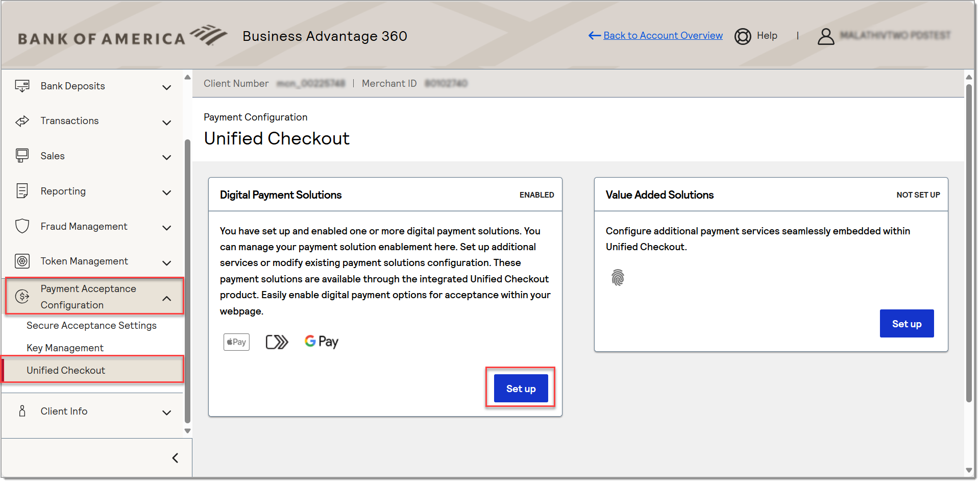Image resolution: width=980 pixels, height=483 pixels.
Task: Click Set up for Value Added Solutions
Action: click(x=906, y=324)
